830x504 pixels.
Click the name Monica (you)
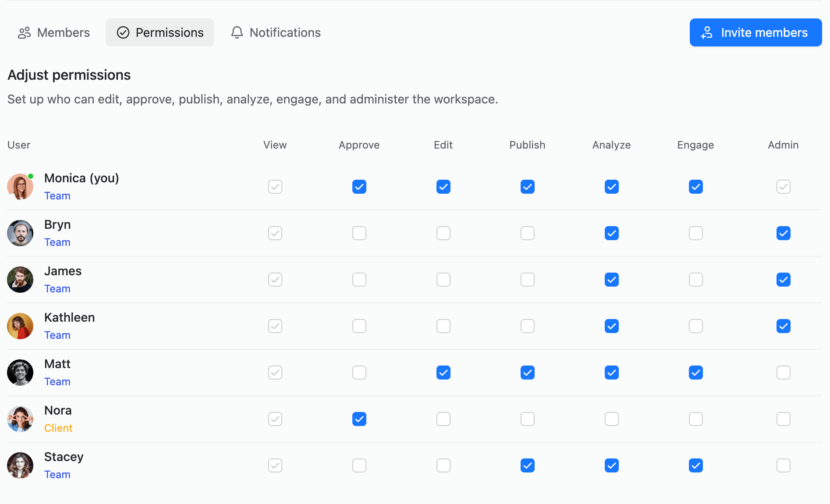pyautogui.click(x=82, y=178)
